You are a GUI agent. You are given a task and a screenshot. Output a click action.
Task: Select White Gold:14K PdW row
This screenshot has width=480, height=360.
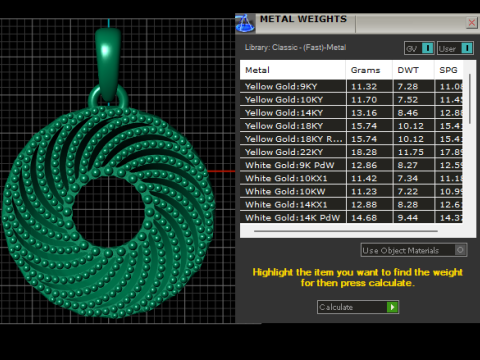click(351, 218)
